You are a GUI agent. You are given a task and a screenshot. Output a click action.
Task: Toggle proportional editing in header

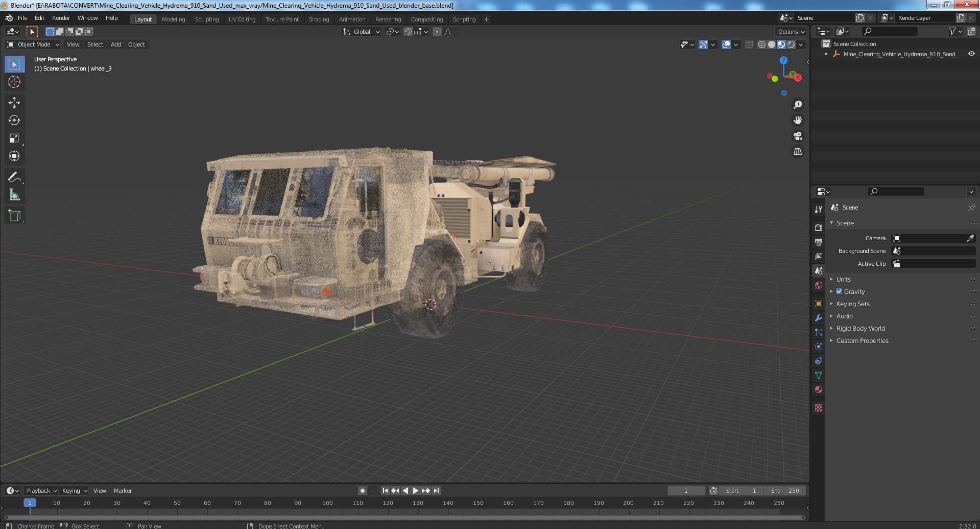[437, 32]
